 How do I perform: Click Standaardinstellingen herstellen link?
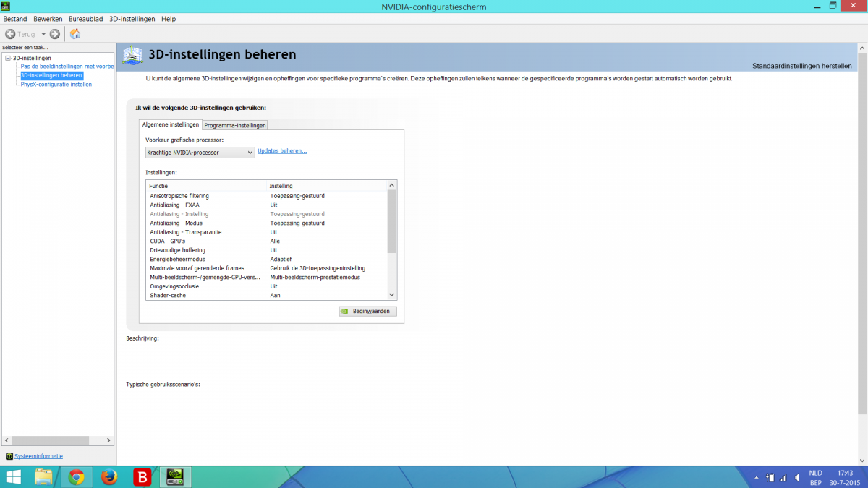[x=801, y=65]
